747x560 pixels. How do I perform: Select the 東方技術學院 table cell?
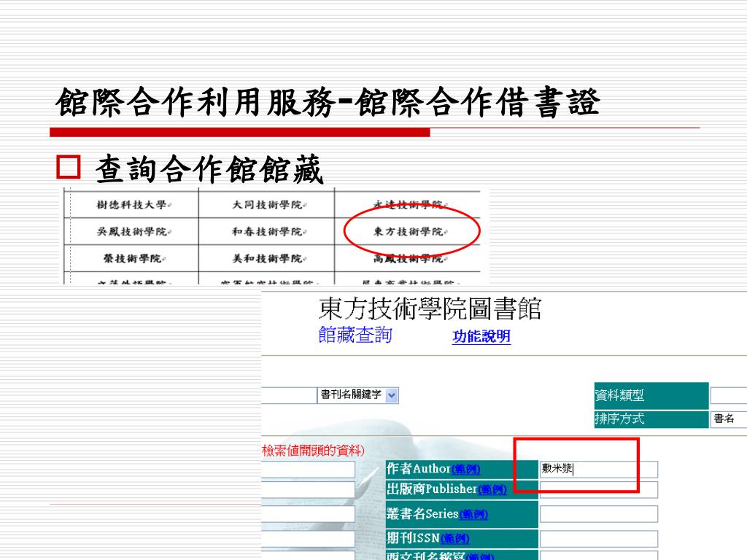[x=407, y=232]
